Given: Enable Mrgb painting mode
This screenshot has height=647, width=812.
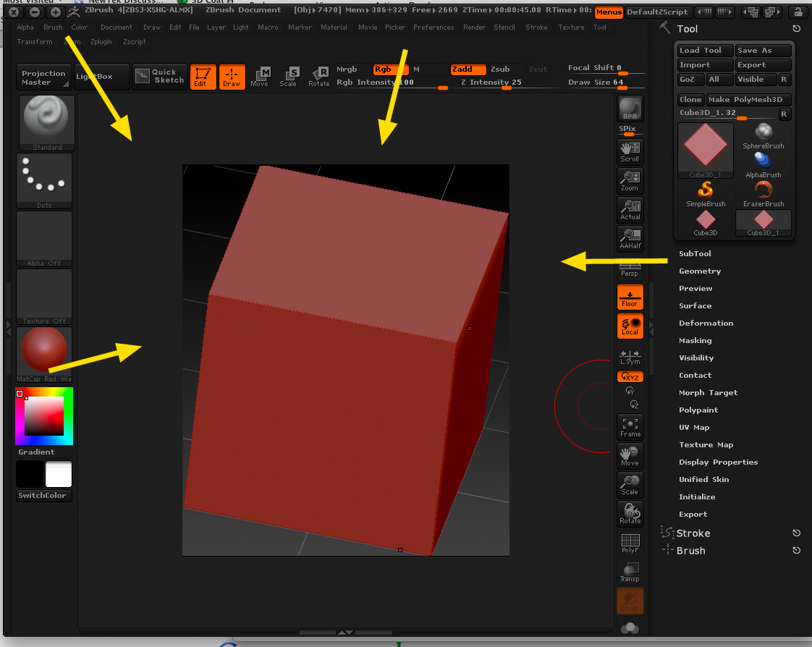Looking at the screenshot, I should point(347,69).
